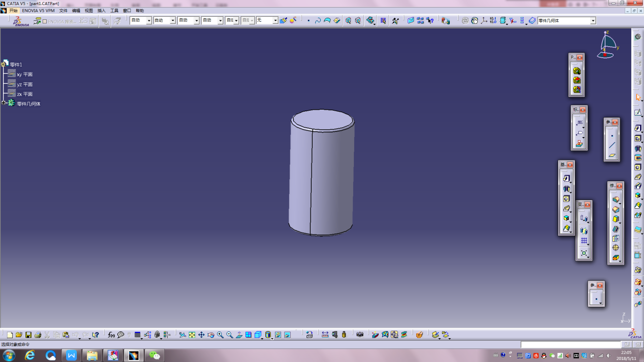The height and width of the screenshot is (362, 644).
Task: Click the Formula f(x) icon
Action: pyautogui.click(x=111, y=335)
